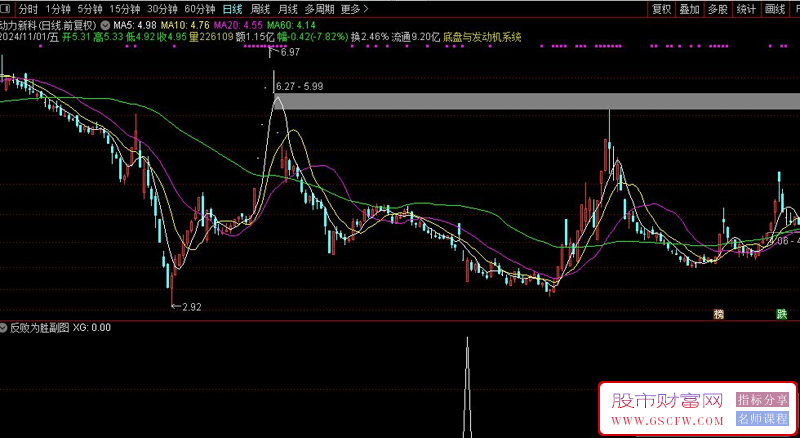The height and width of the screenshot is (438, 800).
Task: Click the 换2.46% turnover value
Action: click(370, 37)
